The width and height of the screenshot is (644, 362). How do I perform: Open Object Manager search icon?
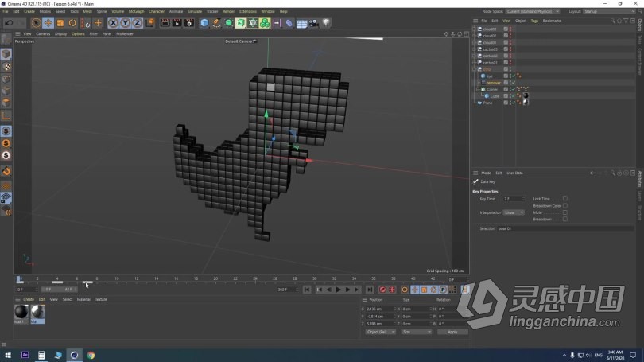tap(612, 21)
